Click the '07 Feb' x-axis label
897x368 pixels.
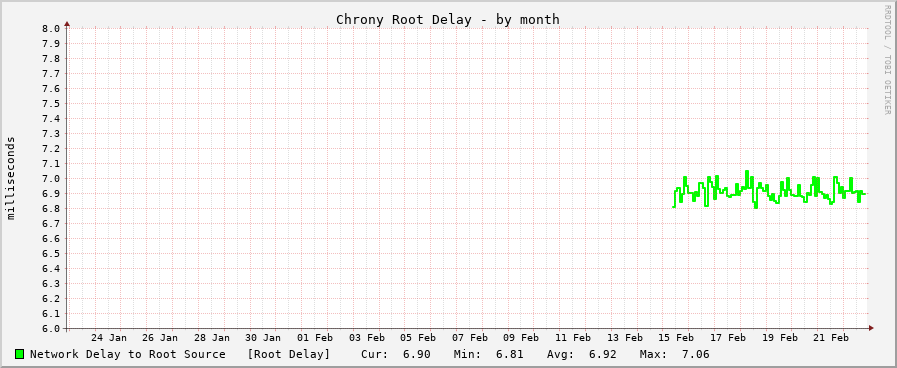click(470, 338)
